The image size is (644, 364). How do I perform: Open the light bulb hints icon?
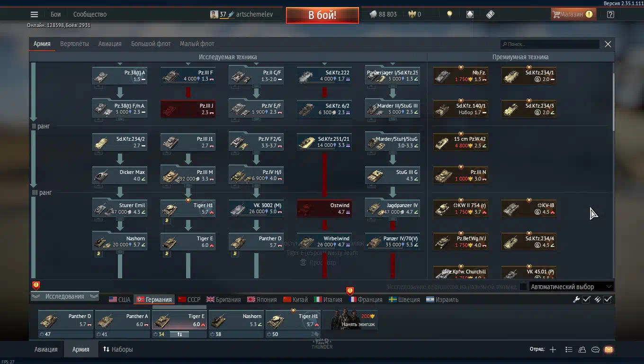point(449,14)
